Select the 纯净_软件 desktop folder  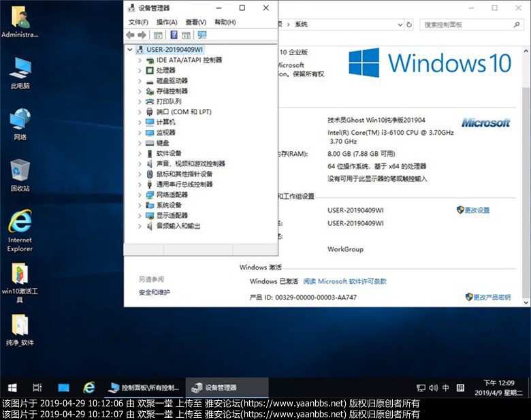coord(20,330)
